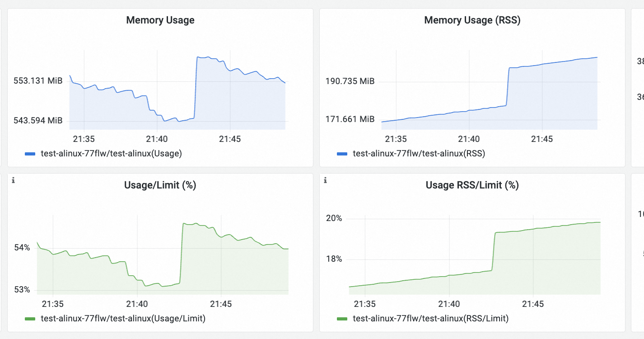The width and height of the screenshot is (644, 339).
Task: Open the Usage/Limit (%) panel title menu
Action: pos(160,185)
